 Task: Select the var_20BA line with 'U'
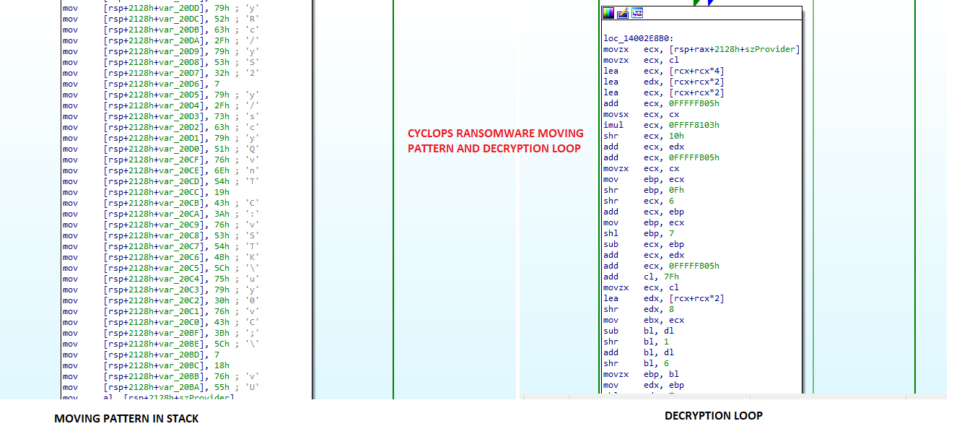point(161,387)
